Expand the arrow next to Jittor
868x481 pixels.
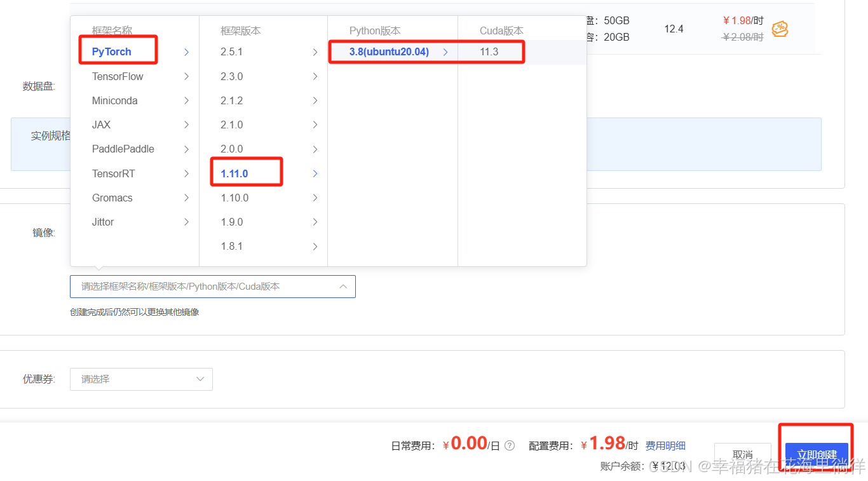point(186,222)
